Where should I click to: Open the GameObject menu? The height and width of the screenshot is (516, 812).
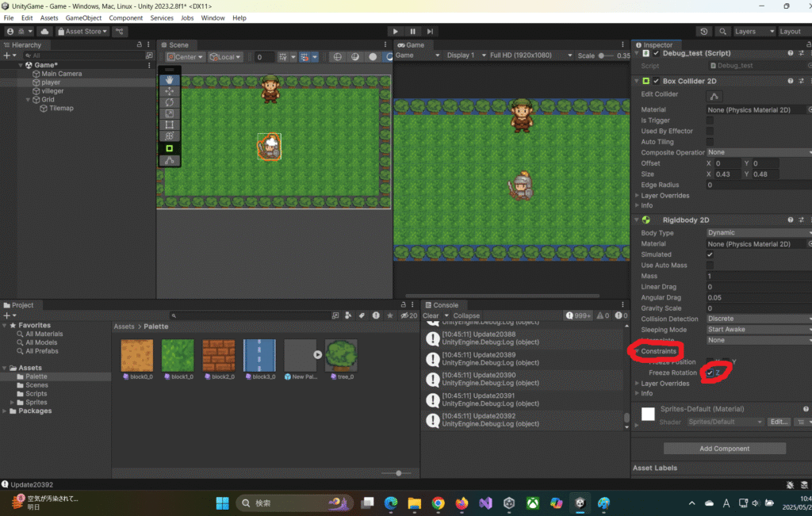tap(83, 17)
